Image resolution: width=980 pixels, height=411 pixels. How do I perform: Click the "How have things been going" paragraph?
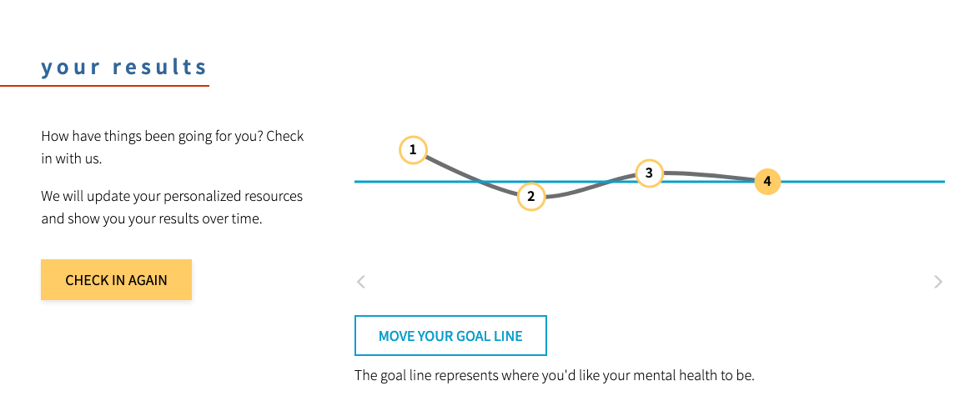tap(173, 148)
